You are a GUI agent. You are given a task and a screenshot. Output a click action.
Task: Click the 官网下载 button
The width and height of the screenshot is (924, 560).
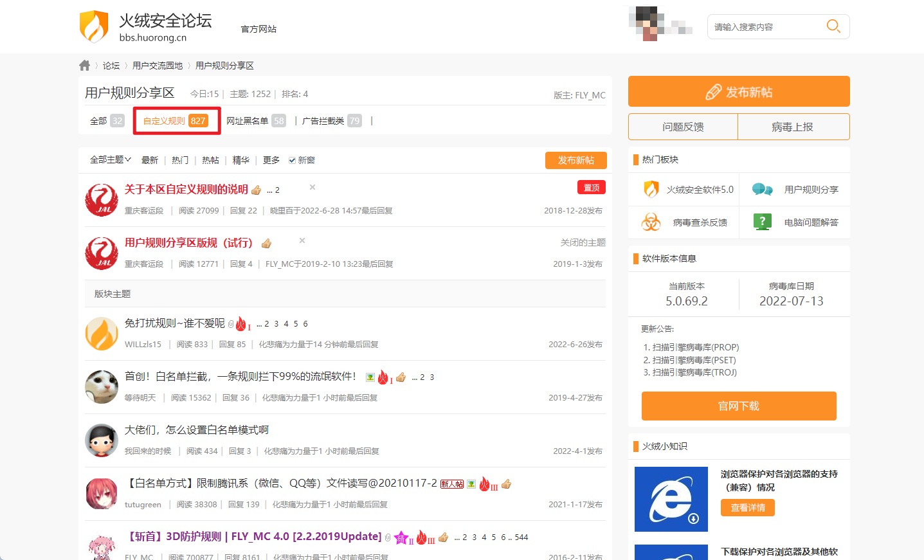click(738, 406)
